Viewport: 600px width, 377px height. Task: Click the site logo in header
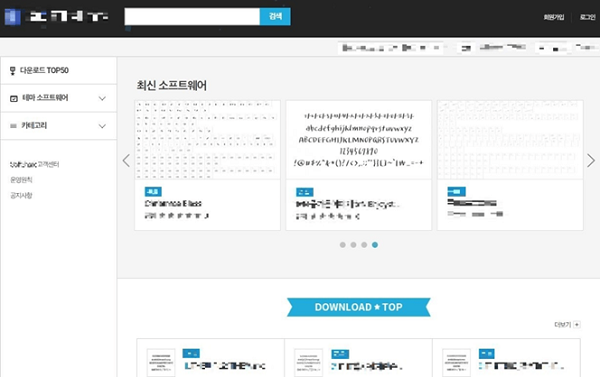[57, 17]
